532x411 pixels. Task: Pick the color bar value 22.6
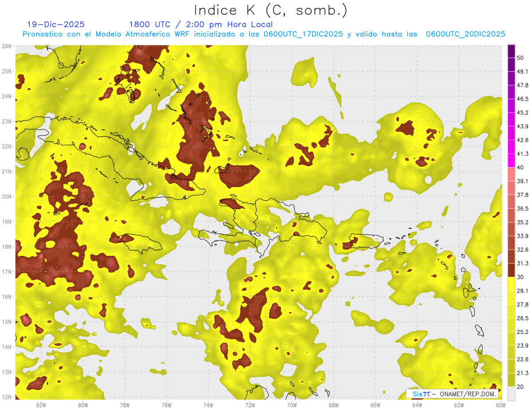pyautogui.click(x=522, y=360)
